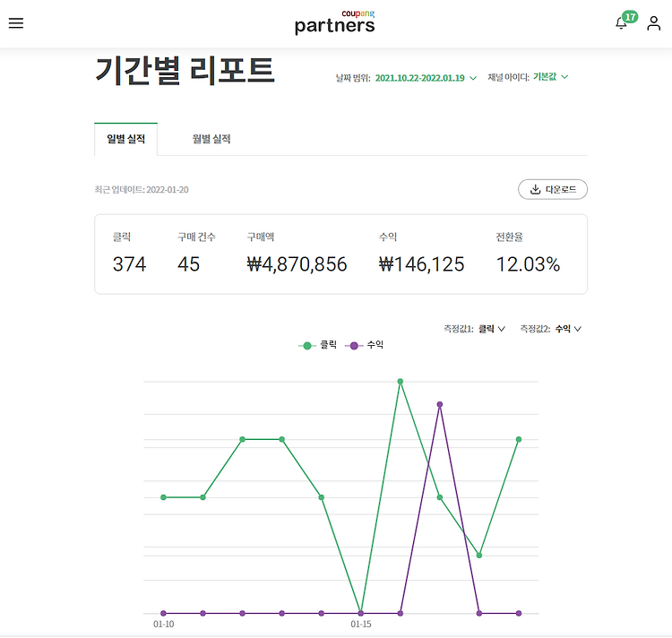Click the 기간별 리포트 page heading
Image resolution: width=672 pixels, height=638 pixels.
[x=185, y=71]
